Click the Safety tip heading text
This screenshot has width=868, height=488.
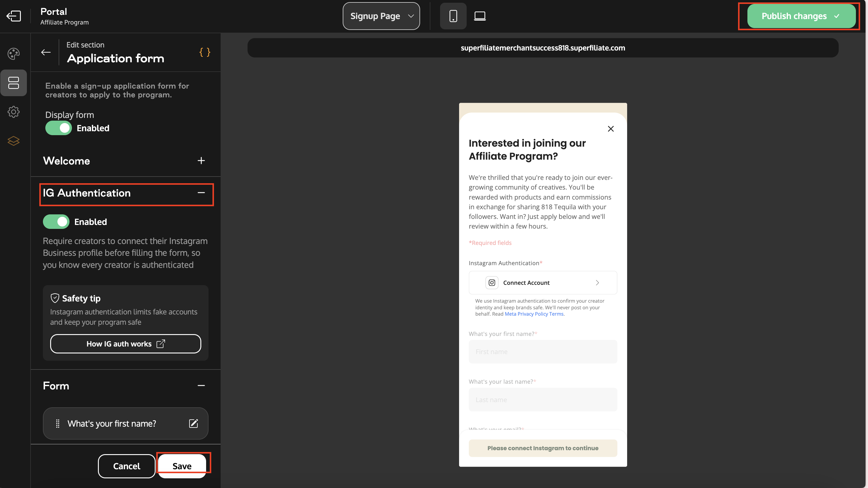81,298
